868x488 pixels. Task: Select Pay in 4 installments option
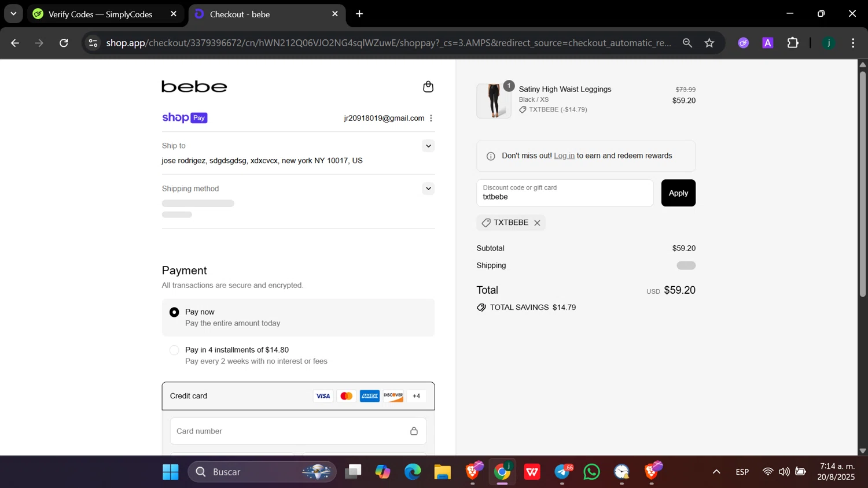(174, 350)
